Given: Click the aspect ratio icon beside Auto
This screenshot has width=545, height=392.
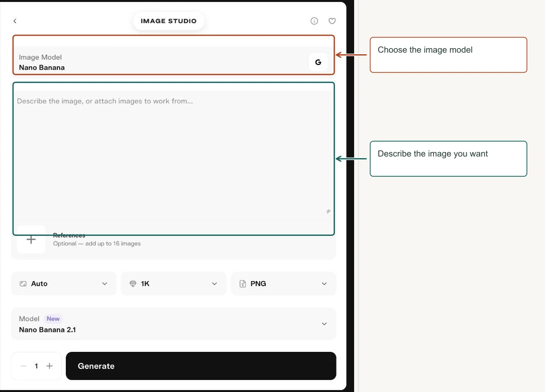Looking at the screenshot, I should (x=23, y=284).
